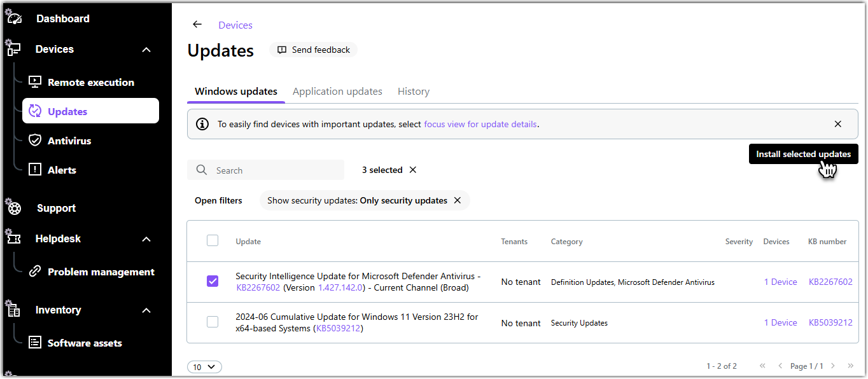This screenshot has width=868, height=379.
Task: Collapse the Helpdesk menu chevron
Action: pos(146,239)
